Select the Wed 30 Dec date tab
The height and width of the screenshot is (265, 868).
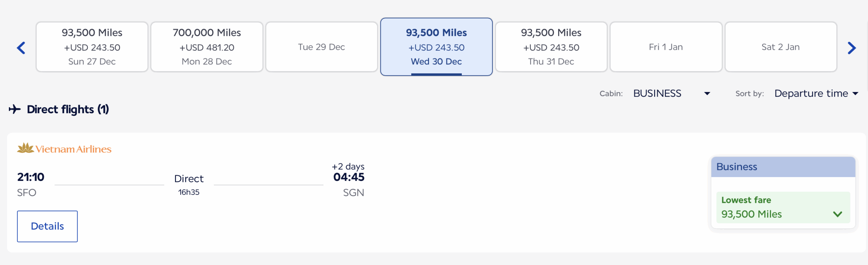click(436, 47)
